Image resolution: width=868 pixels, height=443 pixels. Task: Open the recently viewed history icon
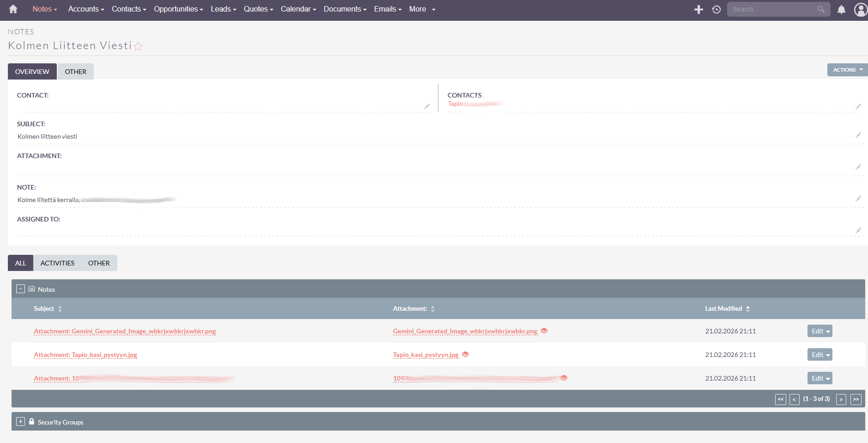(x=716, y=9)
